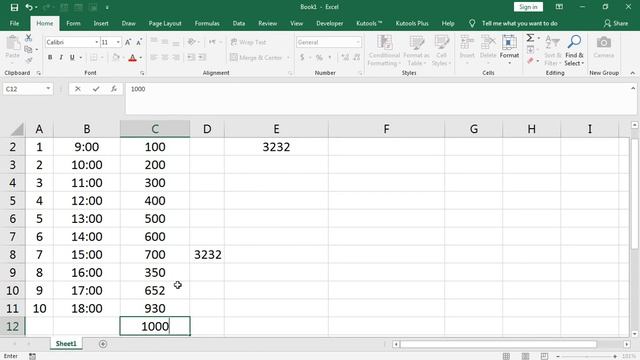Image resolution: width=640 pixels, height=360 pixels.
Task: Open the Name Box C12 dropdown
Action: point(48,89)
